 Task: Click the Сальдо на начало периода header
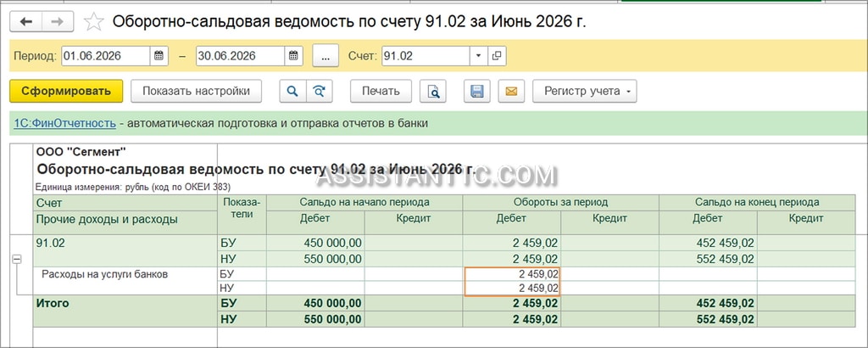click(x=364, y=202)
